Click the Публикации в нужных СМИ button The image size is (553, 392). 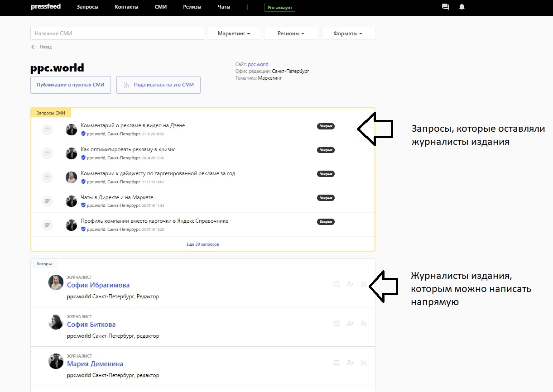coord(71,85)
